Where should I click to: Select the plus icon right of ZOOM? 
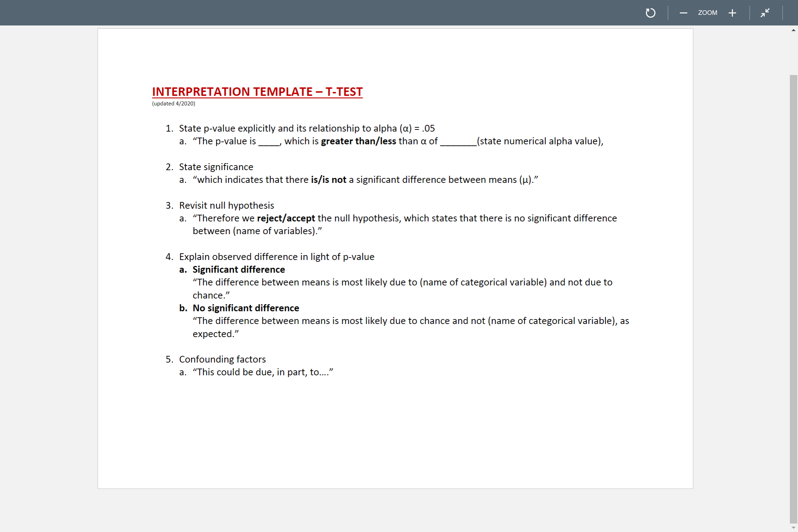[732, 13]
